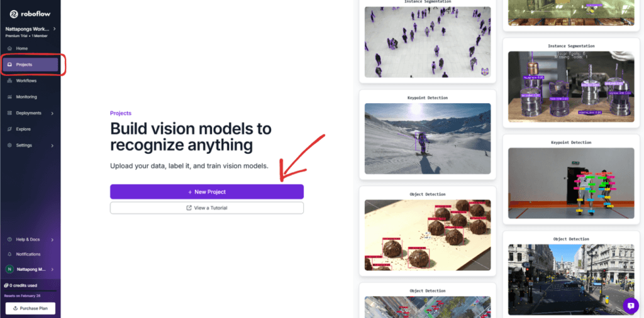644x318 pixels.
Task: Click the Explore sidebar icon
Action: point(9,129)
